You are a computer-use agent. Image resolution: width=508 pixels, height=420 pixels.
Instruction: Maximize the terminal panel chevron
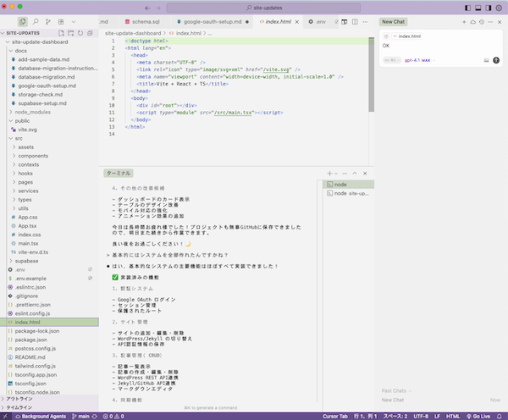[x=355, y=174]
